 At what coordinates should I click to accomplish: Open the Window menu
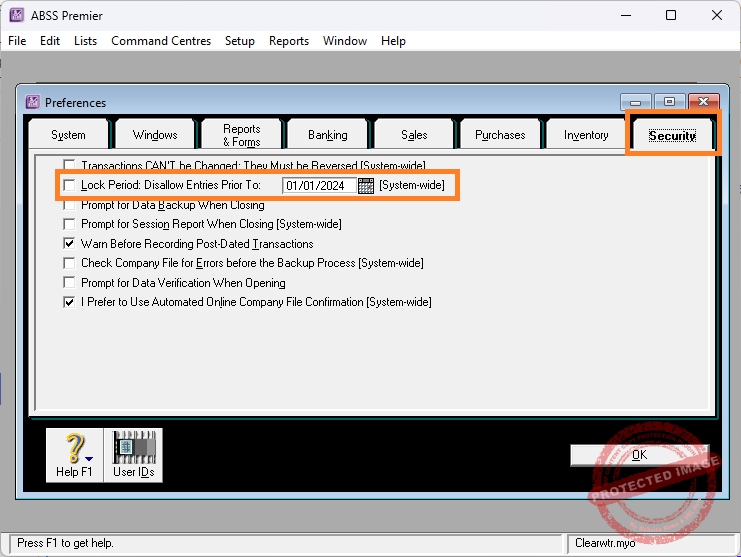(345, 41)
